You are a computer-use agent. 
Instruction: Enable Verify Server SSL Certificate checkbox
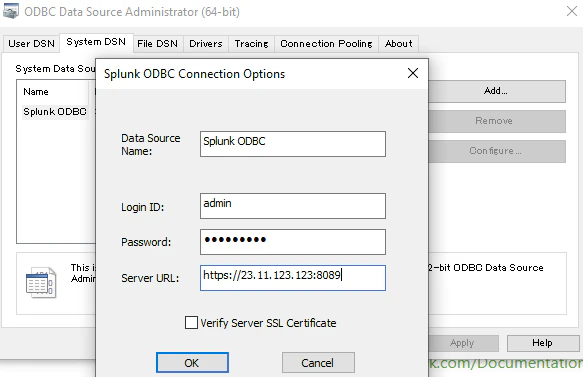(x=191, y=322)
